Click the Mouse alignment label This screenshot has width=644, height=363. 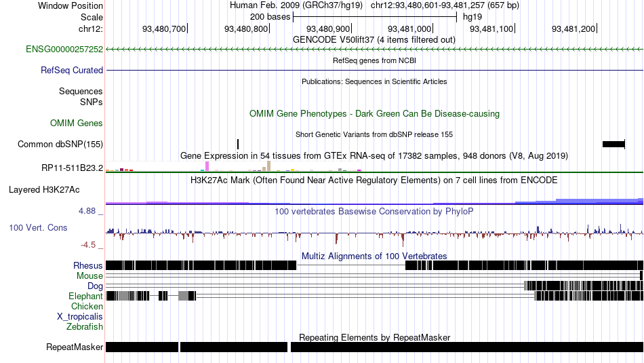pos(89,276)
